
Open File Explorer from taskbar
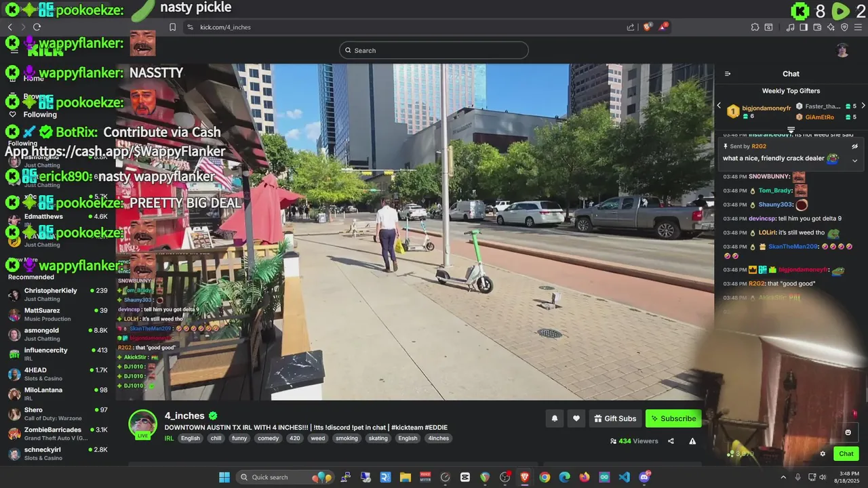tap(405, 477)
